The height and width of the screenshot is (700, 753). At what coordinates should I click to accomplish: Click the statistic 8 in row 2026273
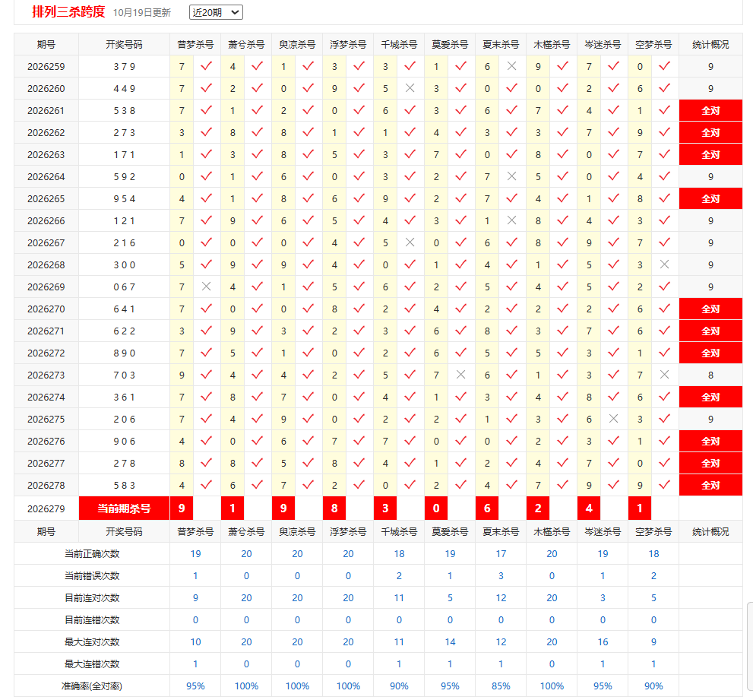710,375
